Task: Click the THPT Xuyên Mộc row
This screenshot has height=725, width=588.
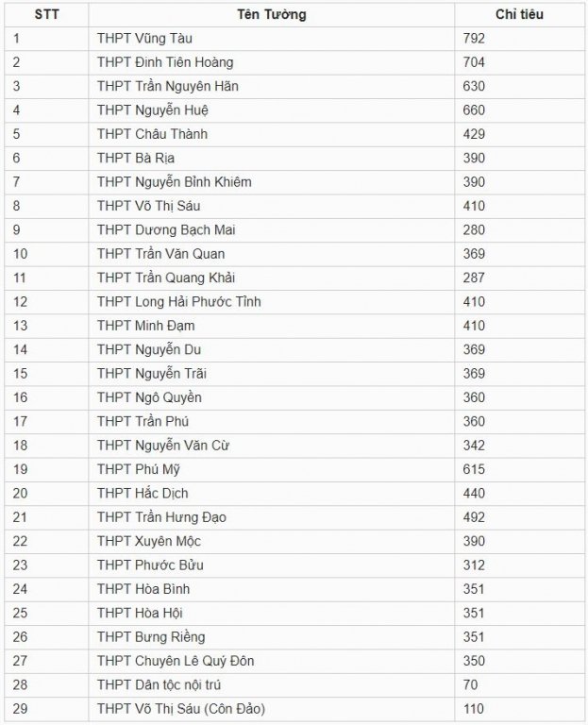Action: [294, 542]
